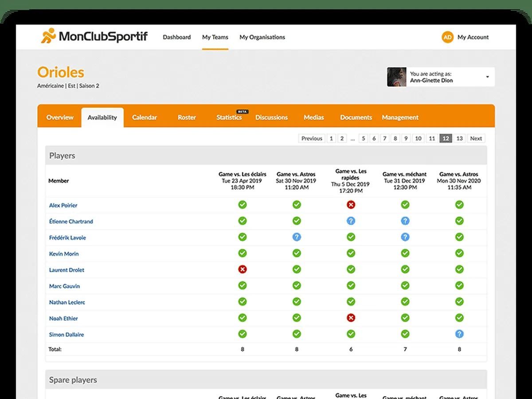The height and width of the screenshot is (399, 532).
Task: Click Alex Poirier's red unavailable icon
Action: tap(351, 205)
